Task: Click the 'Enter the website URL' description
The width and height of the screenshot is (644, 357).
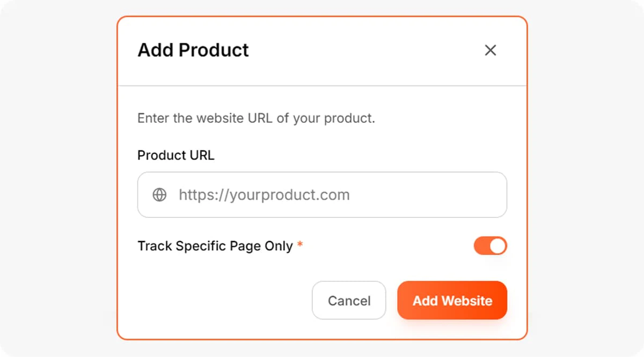Action: (256, 118)
